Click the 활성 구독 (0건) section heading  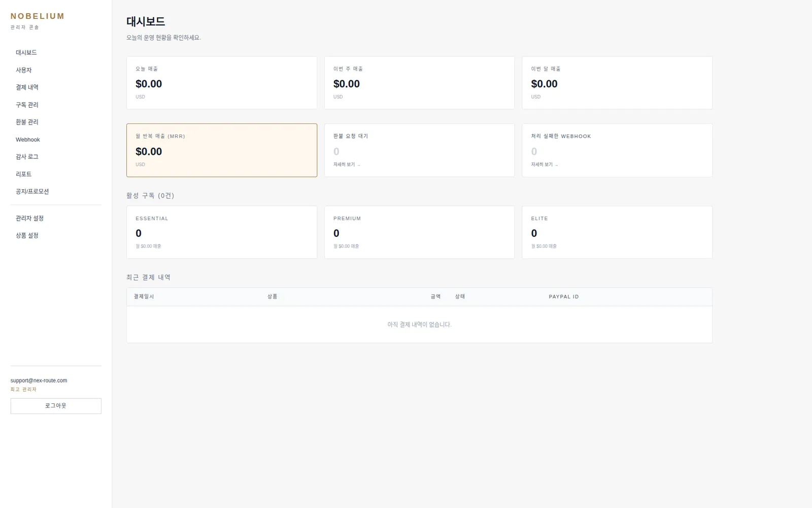point(150,196)
